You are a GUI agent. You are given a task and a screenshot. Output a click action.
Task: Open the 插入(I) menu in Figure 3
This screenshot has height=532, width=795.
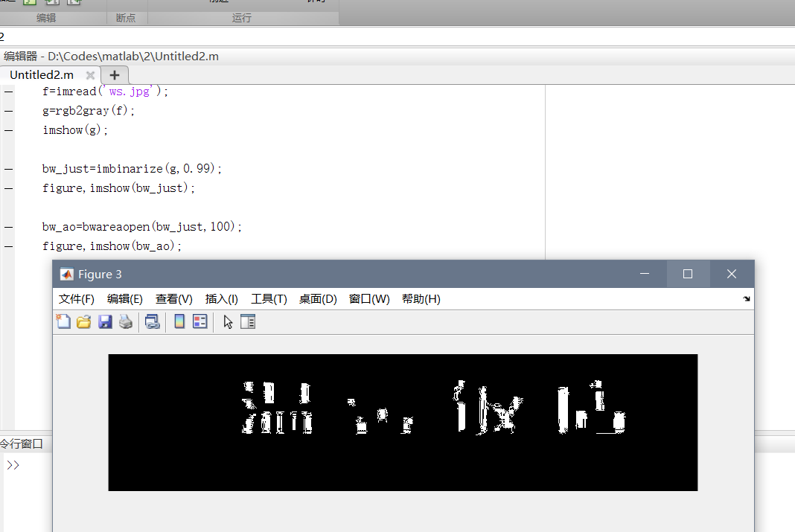pyautogui.click(x=222, y=299)
